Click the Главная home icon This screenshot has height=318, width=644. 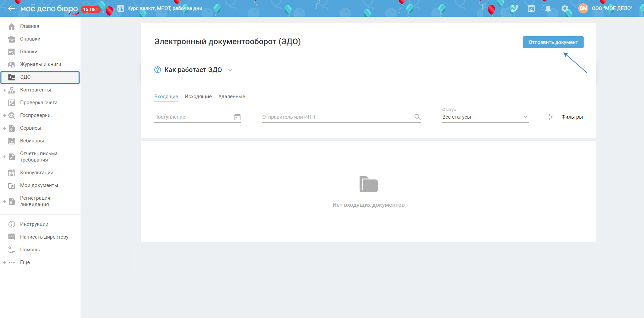tap(12, 26)
